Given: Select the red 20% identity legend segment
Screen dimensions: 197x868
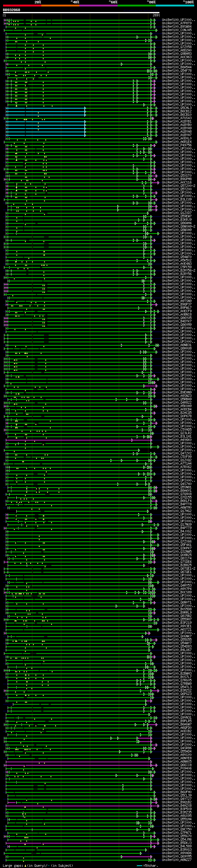Looking at the screenshot, I should (22, 6).
